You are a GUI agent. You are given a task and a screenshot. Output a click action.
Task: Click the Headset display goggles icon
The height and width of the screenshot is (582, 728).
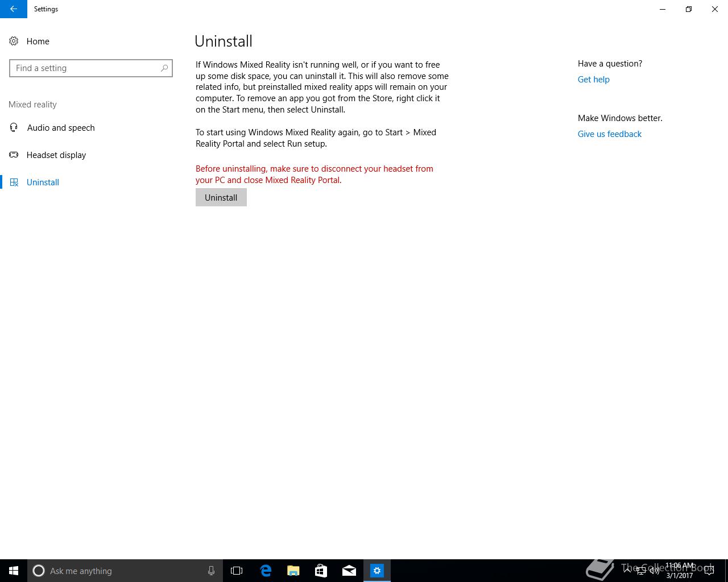(14, 155)
